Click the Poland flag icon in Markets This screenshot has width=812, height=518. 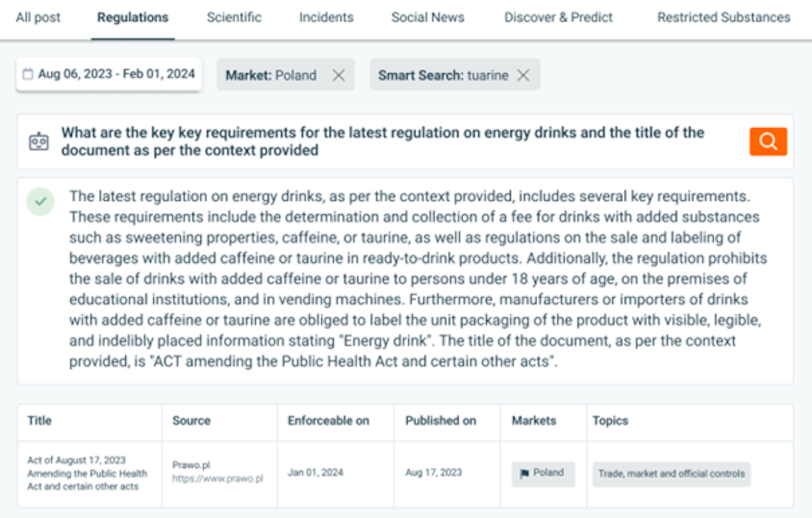[x=524, y=474]
